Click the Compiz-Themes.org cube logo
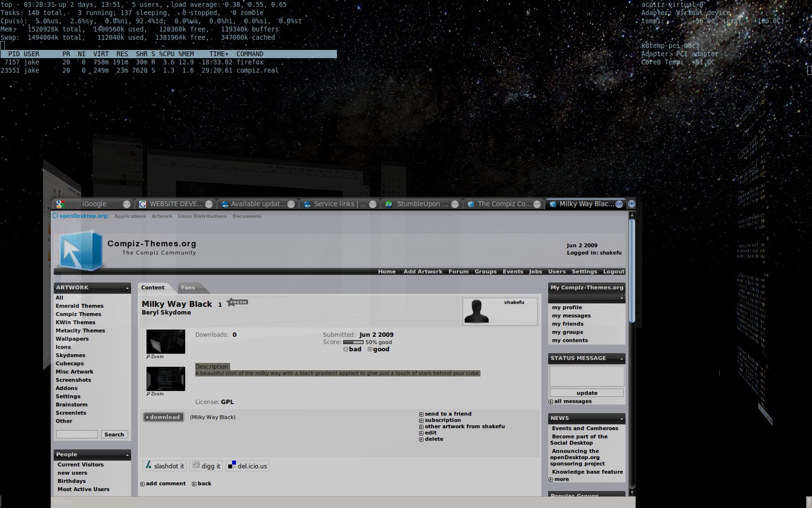 tap(81, 250)
